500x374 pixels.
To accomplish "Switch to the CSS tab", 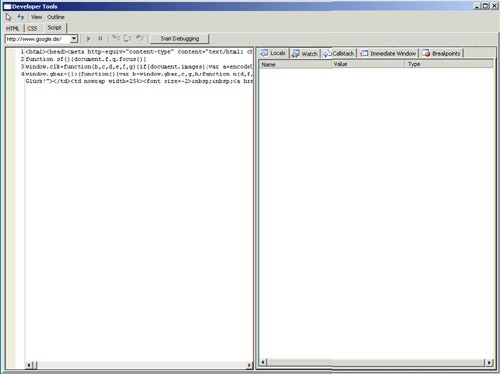I will click(x=32, y=28).
